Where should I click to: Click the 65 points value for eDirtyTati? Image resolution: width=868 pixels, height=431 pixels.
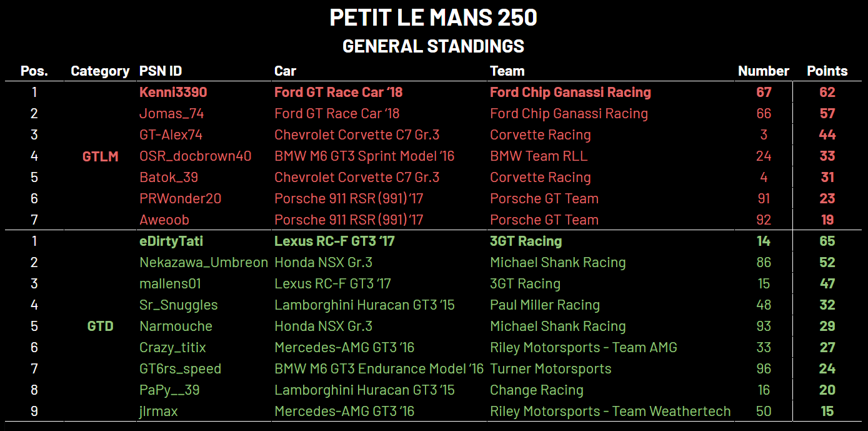click(827, 241)
